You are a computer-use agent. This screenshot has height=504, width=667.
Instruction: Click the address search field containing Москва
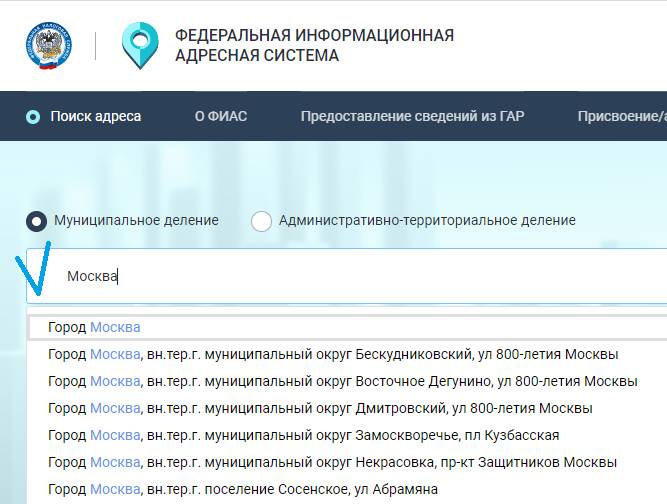pos(347,276)
